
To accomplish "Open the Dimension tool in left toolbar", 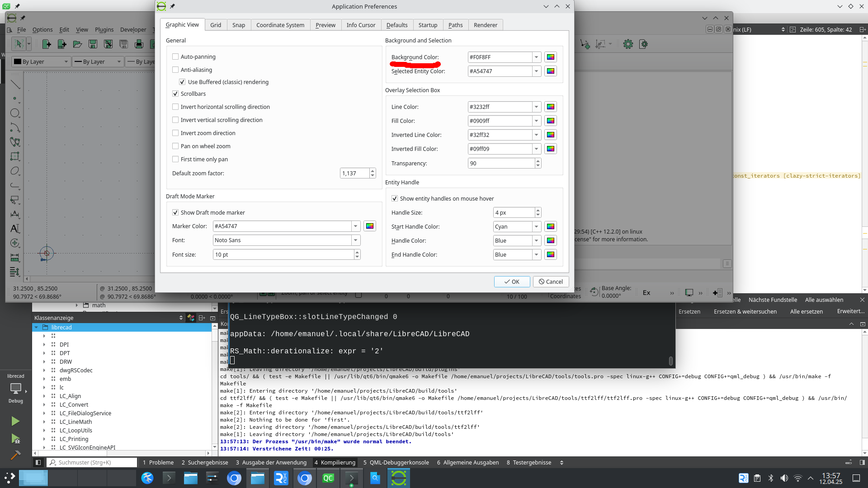I will coord(15,214).
